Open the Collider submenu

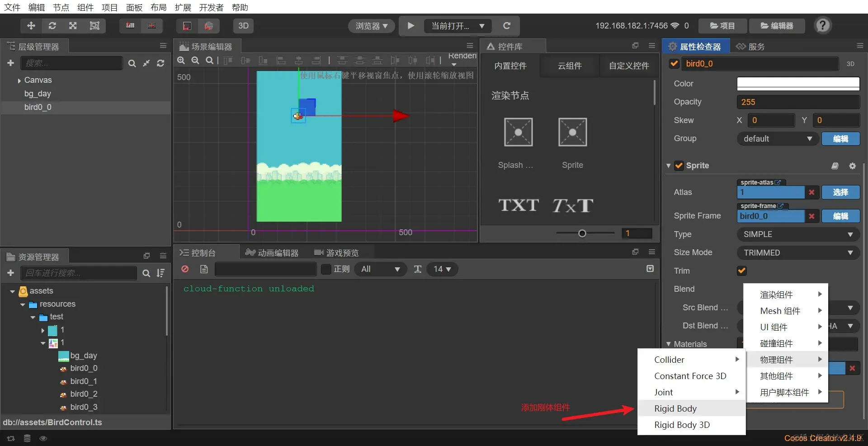pos(691,360)
